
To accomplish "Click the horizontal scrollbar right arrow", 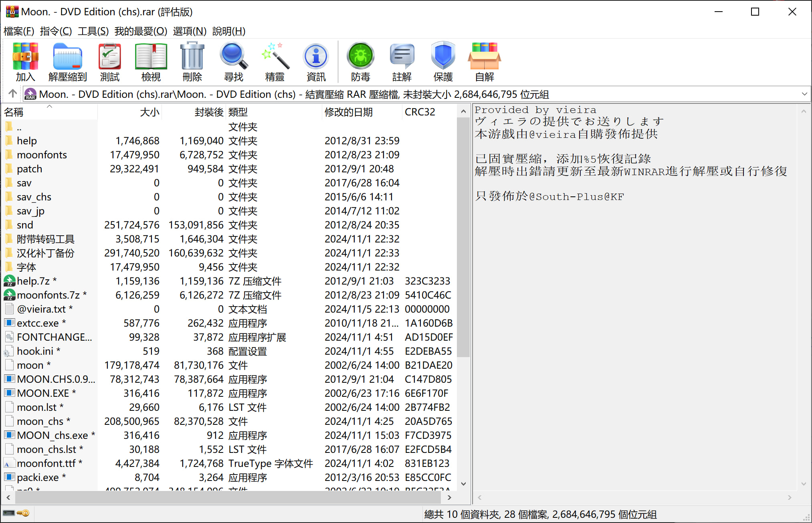I will coord(449,497).
